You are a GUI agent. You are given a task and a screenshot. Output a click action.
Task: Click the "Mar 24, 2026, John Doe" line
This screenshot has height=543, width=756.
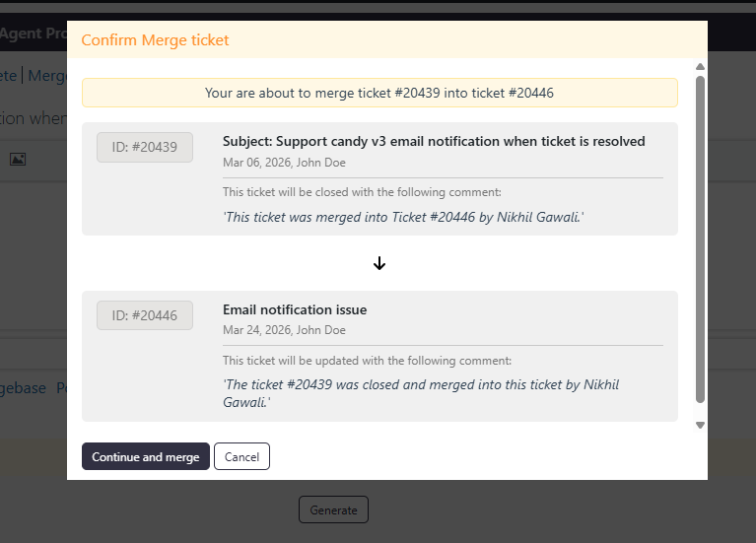(x=284, y=330)
